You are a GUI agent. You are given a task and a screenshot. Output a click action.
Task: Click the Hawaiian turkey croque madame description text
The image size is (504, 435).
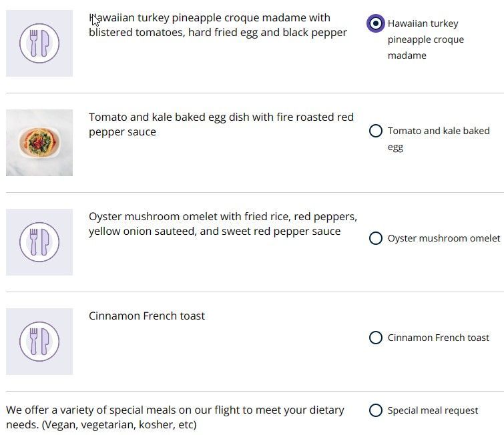[x=218, y=25]
